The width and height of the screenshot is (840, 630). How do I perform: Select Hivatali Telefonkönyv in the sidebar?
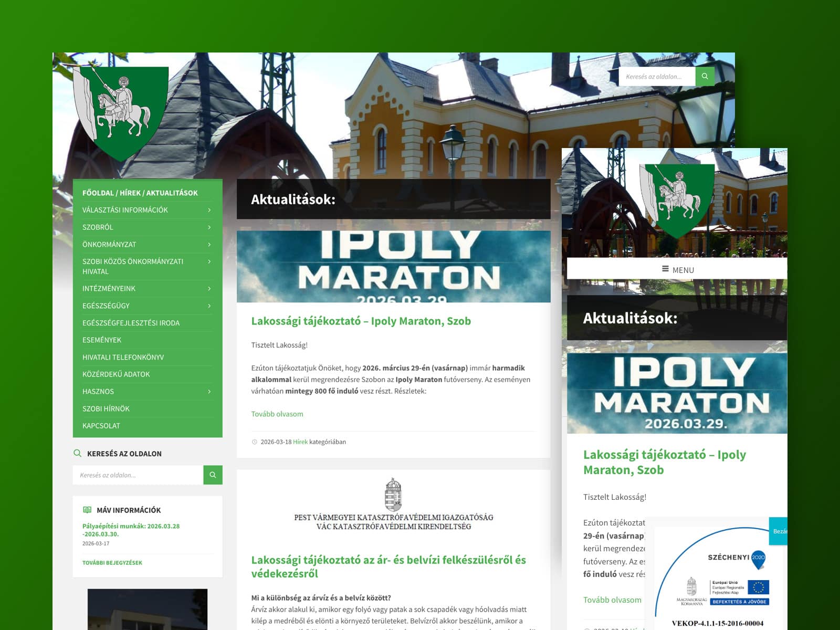[x=123, y=358]
